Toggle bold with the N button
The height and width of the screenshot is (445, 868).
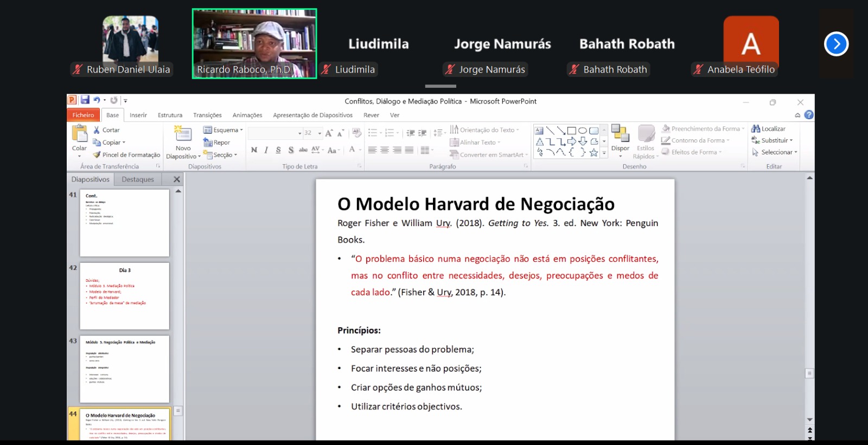(254, 150)
